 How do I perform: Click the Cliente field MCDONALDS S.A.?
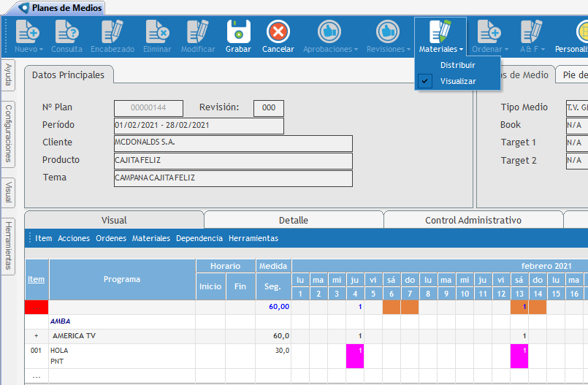[233, 143]
